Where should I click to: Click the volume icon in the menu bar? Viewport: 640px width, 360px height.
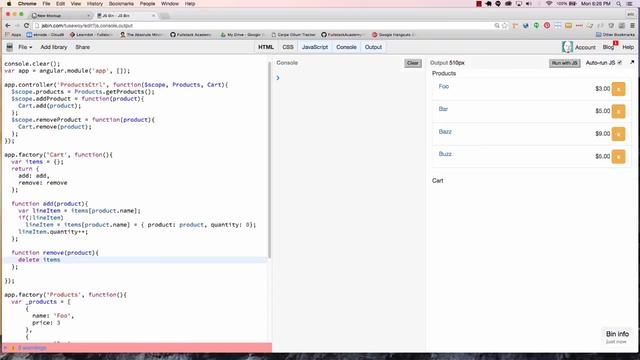[529, 4]
